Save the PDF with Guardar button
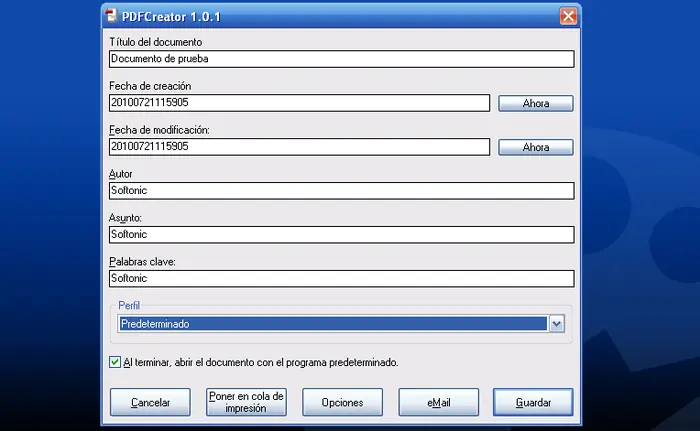Screen dimensions: 700x431 533,402
